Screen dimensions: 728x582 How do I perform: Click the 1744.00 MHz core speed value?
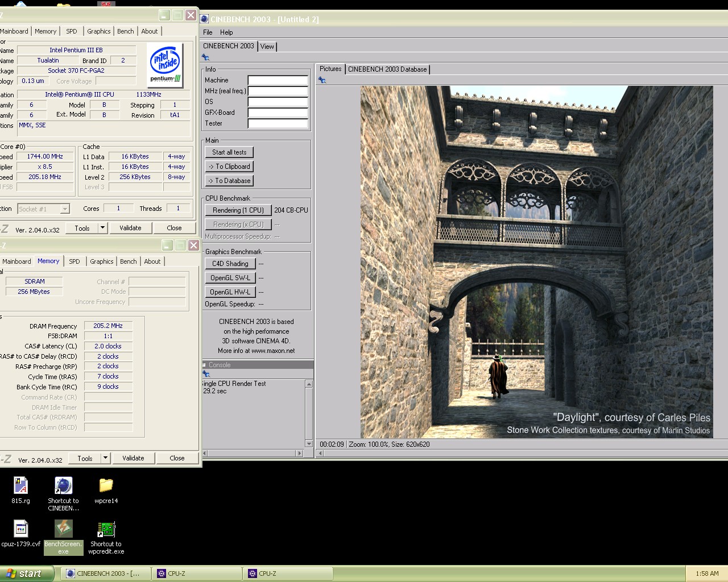(x=45, y=156)
